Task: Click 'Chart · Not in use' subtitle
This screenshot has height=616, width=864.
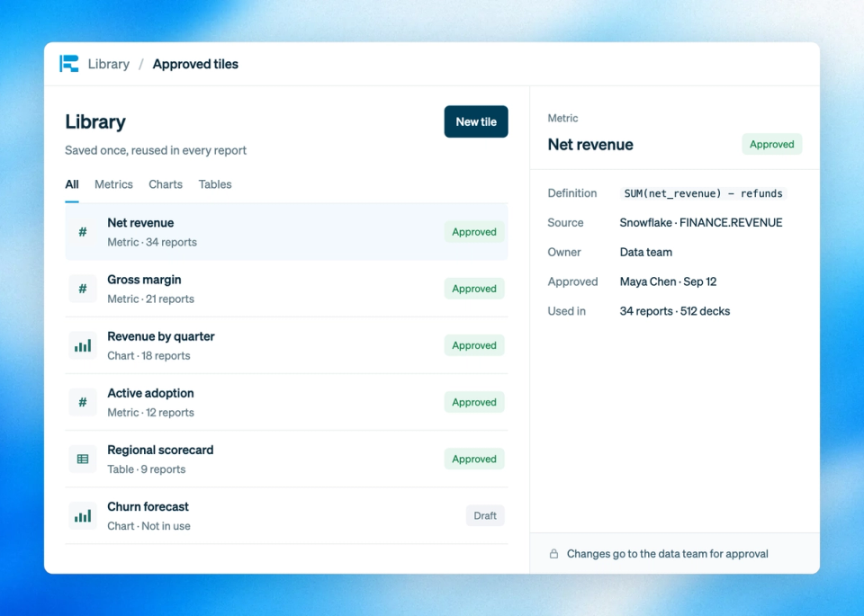Action: point(148,526)
